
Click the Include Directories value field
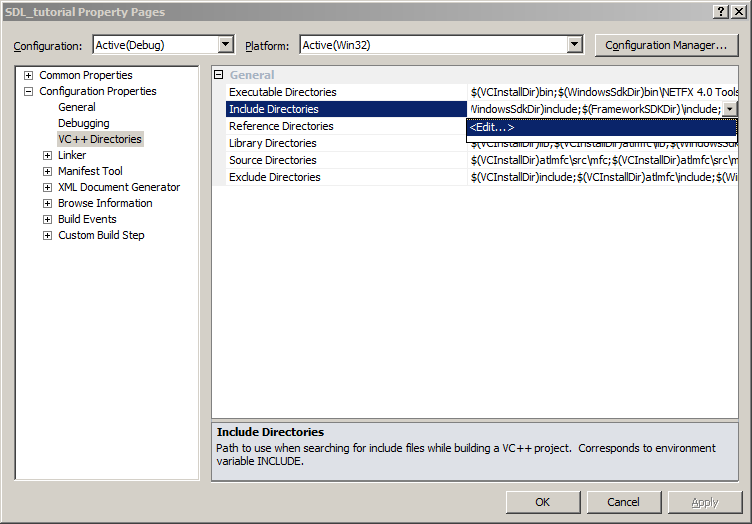point(595,109)
